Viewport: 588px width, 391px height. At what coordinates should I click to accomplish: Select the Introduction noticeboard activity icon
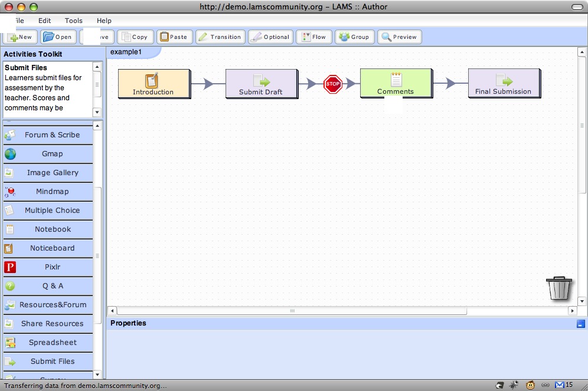tap(152, 80)
